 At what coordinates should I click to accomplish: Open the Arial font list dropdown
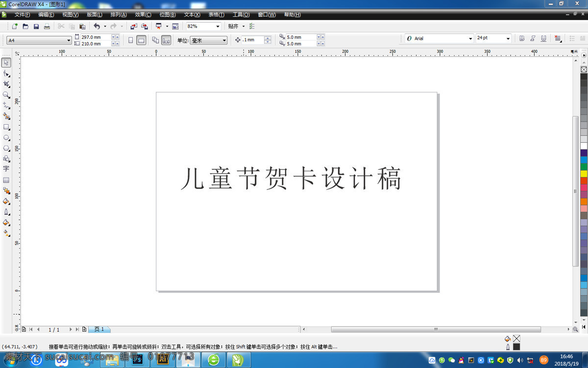(470, 38)
